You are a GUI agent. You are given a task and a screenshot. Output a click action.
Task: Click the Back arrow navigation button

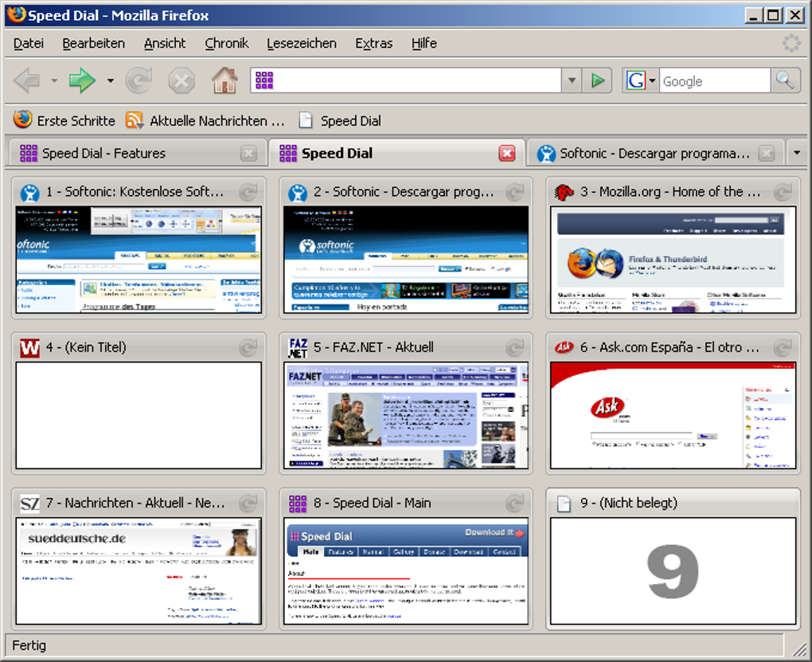click(x=27, y=81)
